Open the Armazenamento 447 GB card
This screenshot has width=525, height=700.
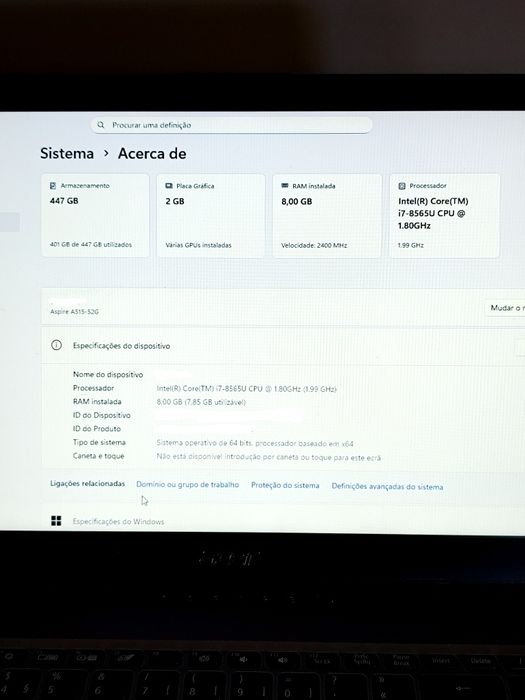95,215
